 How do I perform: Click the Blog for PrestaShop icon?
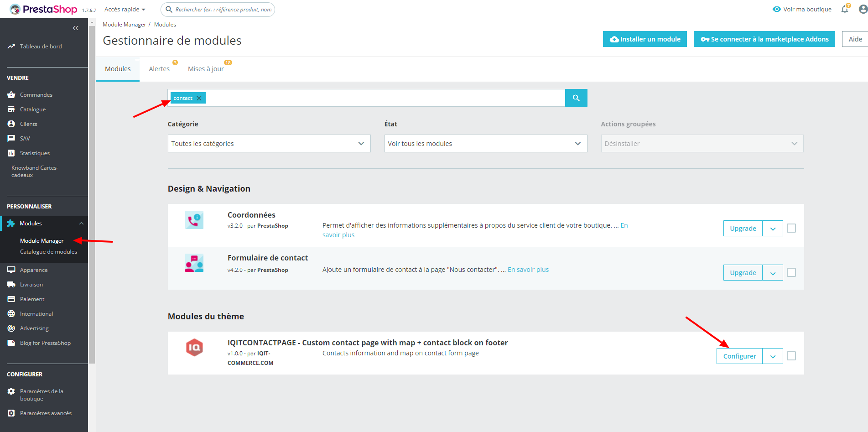[11, 343]
